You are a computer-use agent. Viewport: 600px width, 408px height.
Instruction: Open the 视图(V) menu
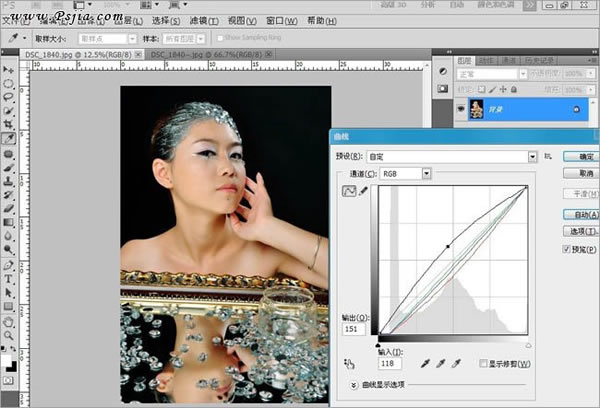242,21
